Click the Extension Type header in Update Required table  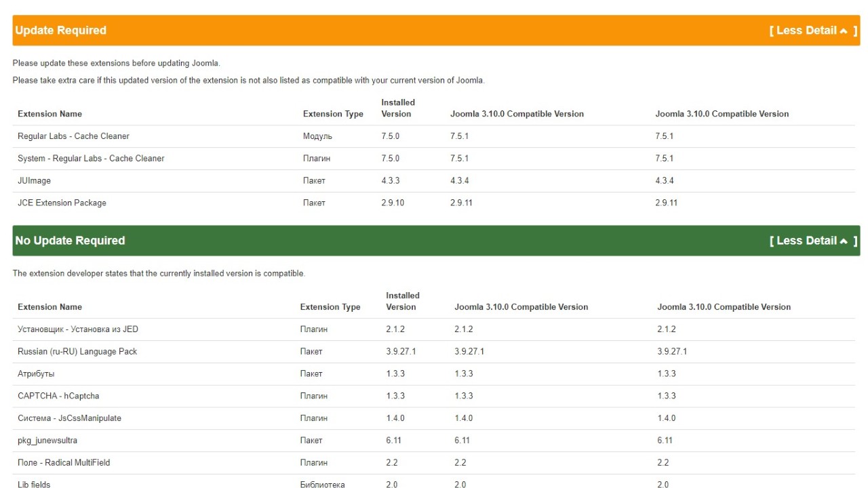(333, 114)
